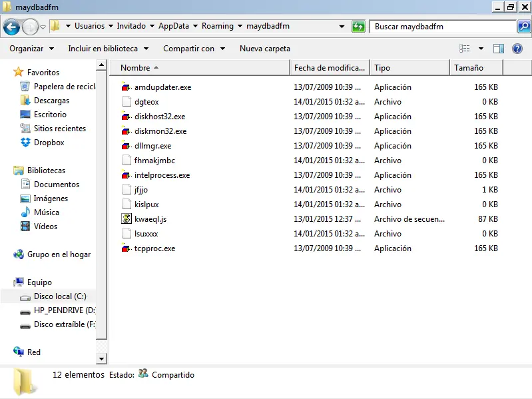The width and height of the screenshot is (532, 399).
Task: Select the tcpproc.exe file icon
Action: 126,248
